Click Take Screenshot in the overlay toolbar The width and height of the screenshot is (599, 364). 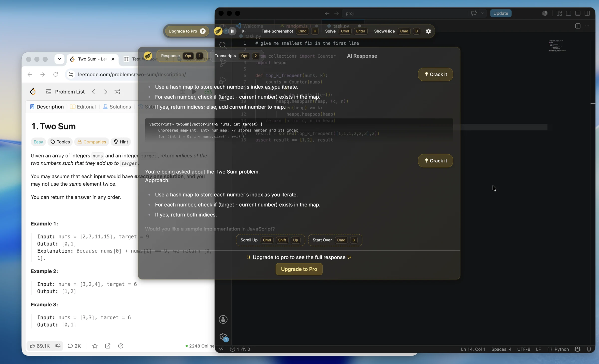click(x=277, y=31)
